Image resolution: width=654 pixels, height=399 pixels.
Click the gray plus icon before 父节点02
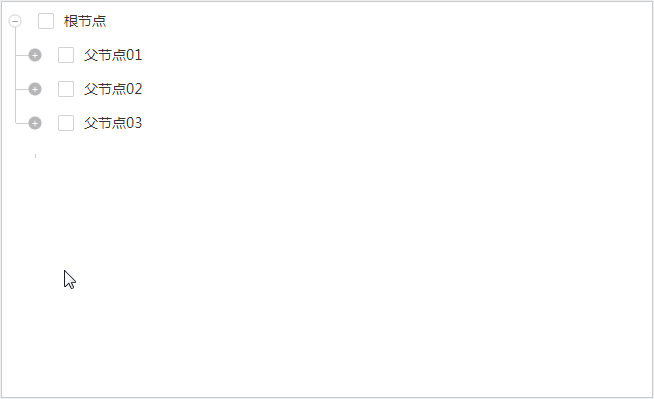(x=35, y=89)
